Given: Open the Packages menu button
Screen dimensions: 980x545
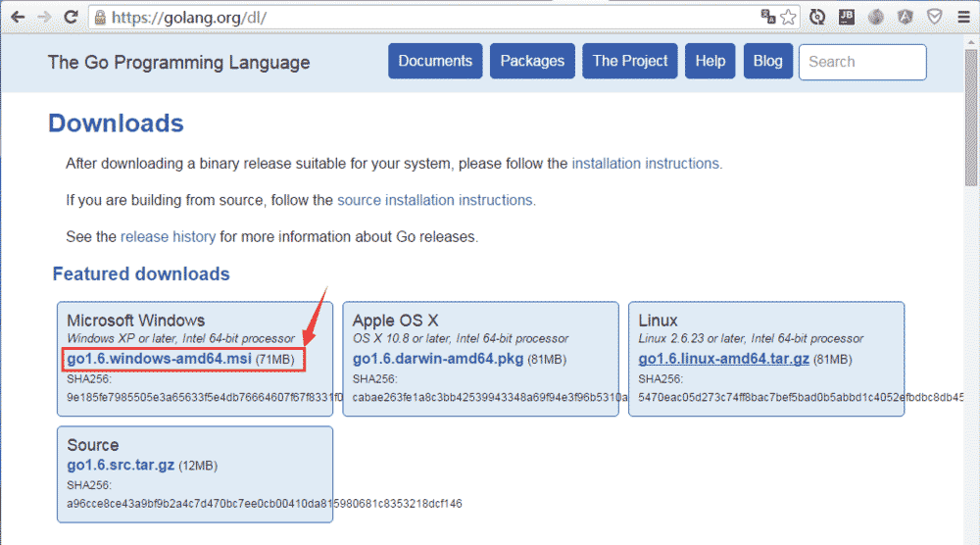Looking at the screenshot, I should [x=532, y=61].
